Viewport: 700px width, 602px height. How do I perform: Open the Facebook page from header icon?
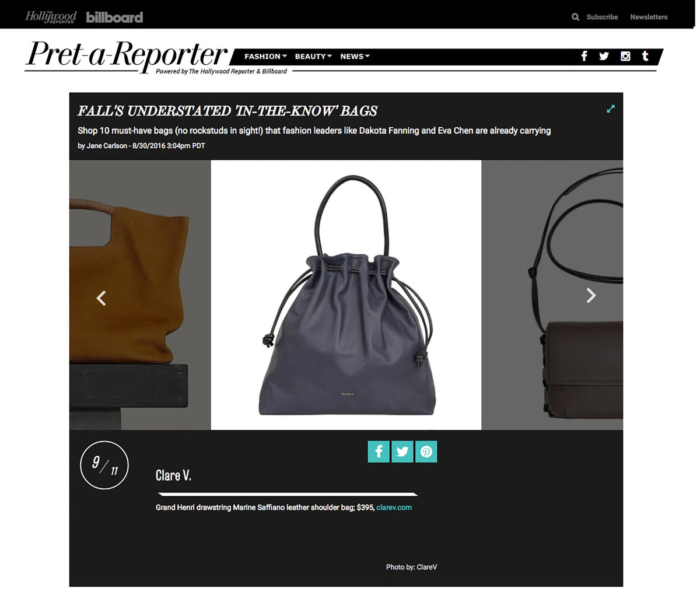click(584, 56)
